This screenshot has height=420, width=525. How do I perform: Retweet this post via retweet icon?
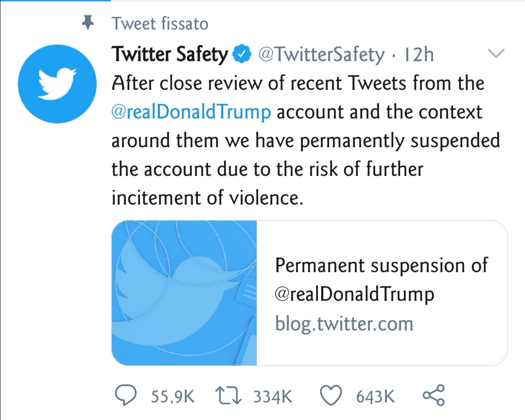point(228,396)
